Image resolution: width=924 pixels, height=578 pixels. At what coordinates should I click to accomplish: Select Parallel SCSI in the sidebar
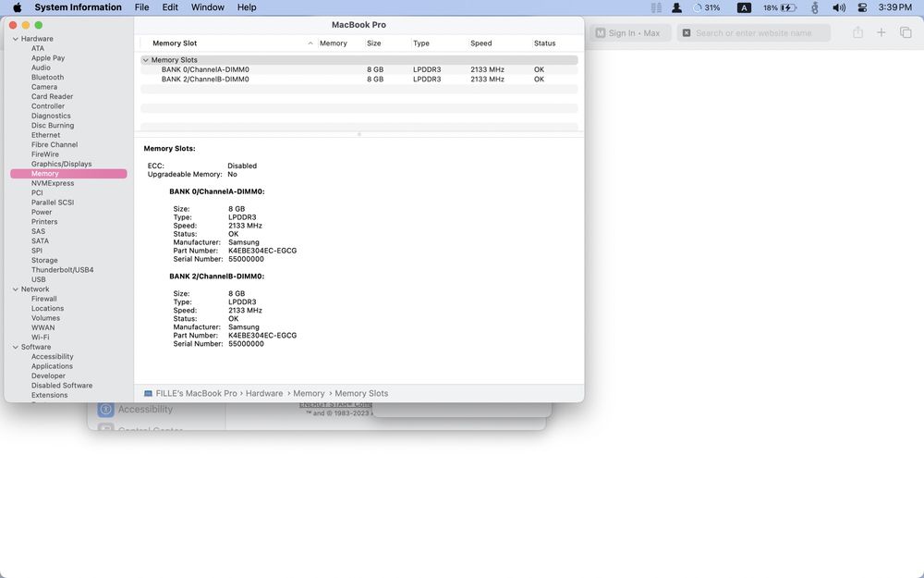click(53, 203)
